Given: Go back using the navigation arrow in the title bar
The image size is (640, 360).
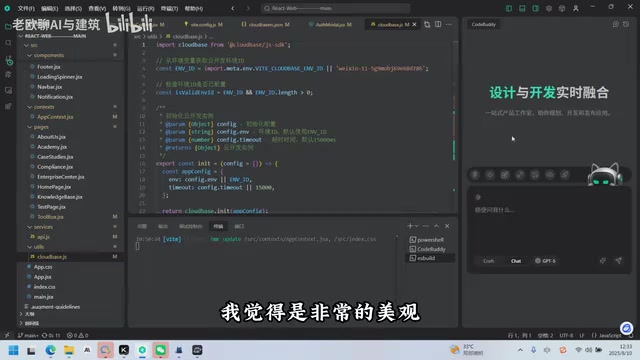Looking at the screenshot, I should coord(233,8).
